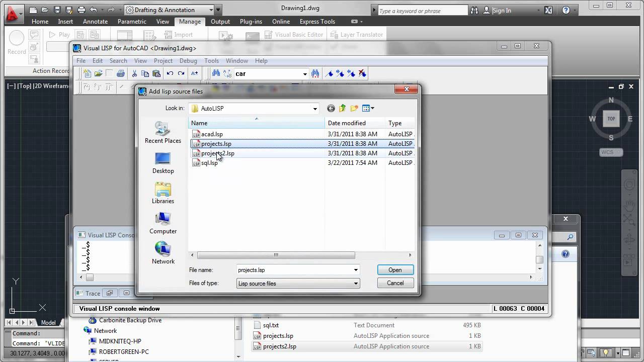This screenshot has width=644, height=362.
Task: Select projects2.lsp in Explorer window
Action: [279, 346]
